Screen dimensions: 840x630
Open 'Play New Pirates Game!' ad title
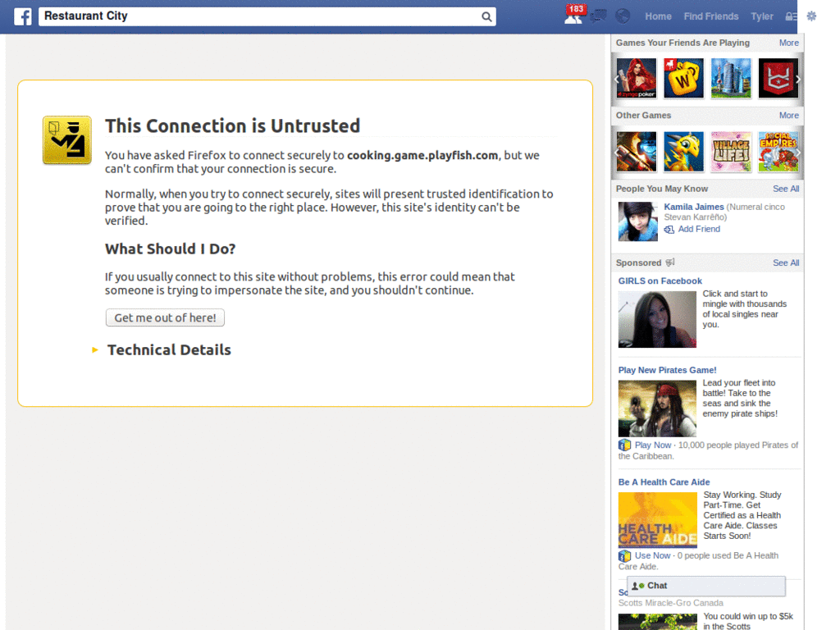point(668,370)
